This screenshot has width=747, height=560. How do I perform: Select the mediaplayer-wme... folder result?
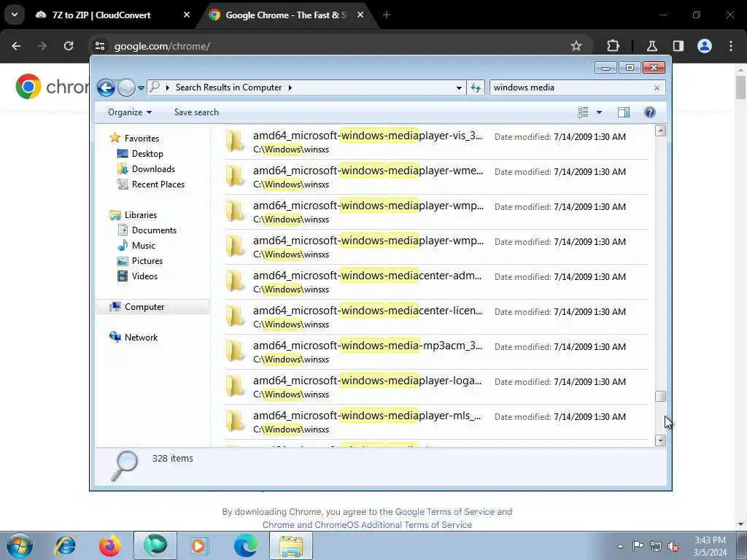(x=436, y=176)
